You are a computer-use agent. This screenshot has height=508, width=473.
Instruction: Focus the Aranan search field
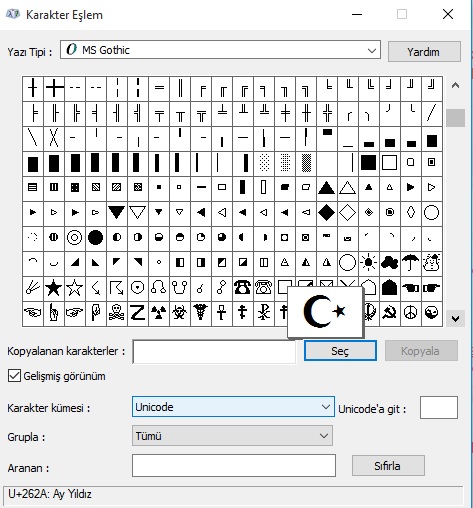(234, 465)
